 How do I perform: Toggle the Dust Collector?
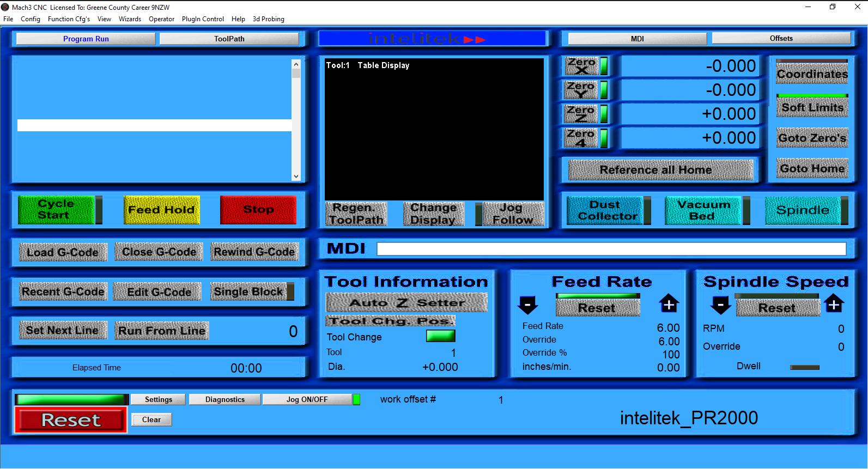(605, 210)
